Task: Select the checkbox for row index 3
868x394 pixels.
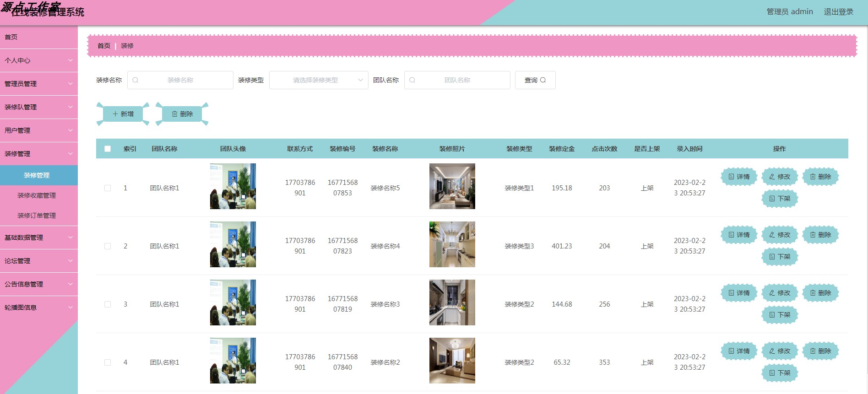Action: [108, 304]
